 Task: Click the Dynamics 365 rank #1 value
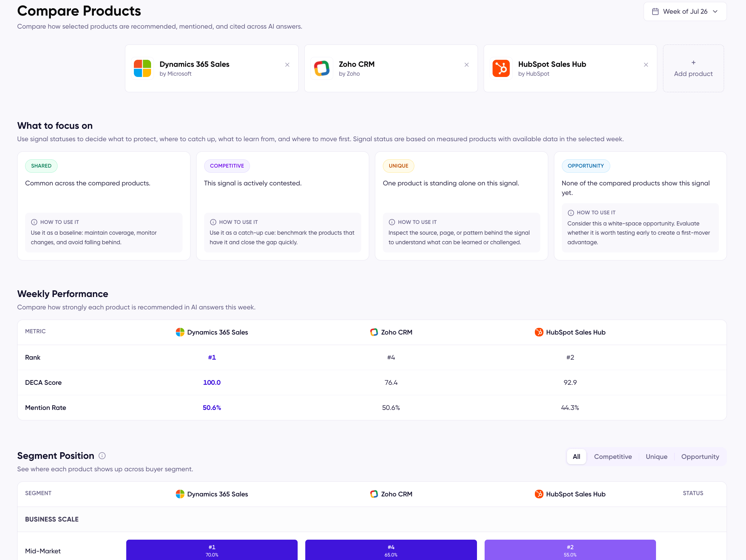click(x=212, y=357)
